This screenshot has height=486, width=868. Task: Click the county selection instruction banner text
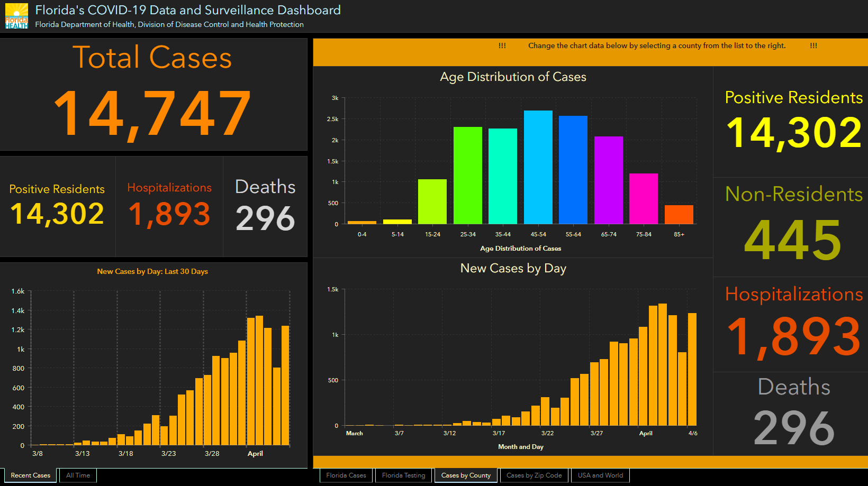click(x=657, y=46)
